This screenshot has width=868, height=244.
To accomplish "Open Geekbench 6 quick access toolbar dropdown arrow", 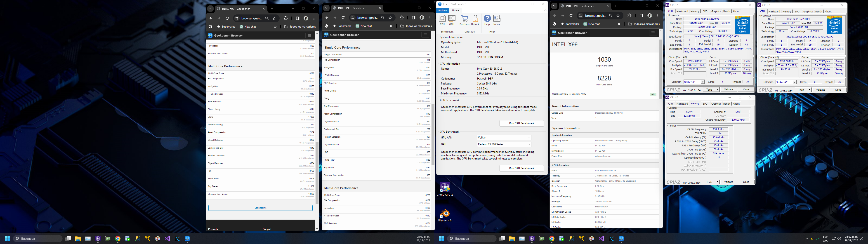I will click(x=446, y=4).
